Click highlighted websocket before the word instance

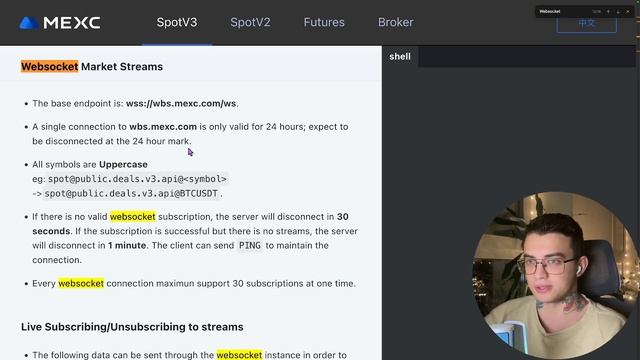coord(239,355)
